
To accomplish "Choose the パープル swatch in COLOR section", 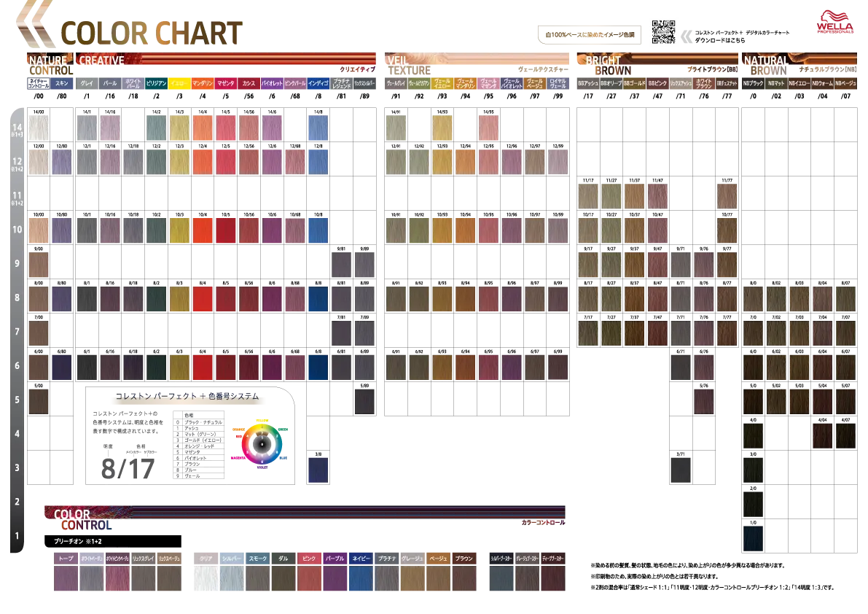I will point(335,579).
